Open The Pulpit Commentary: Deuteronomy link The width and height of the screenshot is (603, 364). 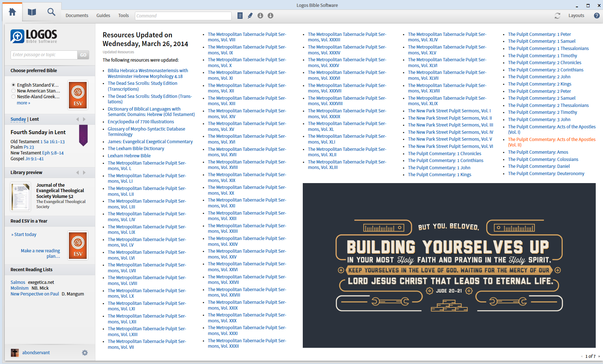coord(546,174)
